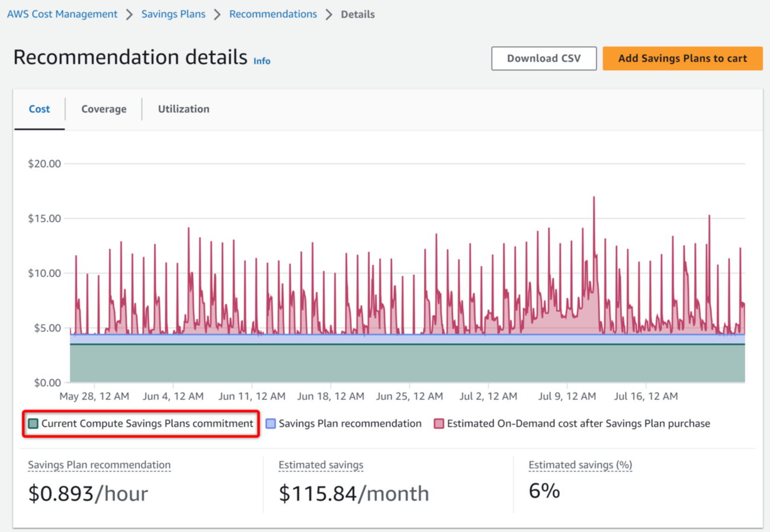This screenshot has height=532, width=770.
Task: Go to the Recommendations breadcrumb
Action: pos(273,14)
